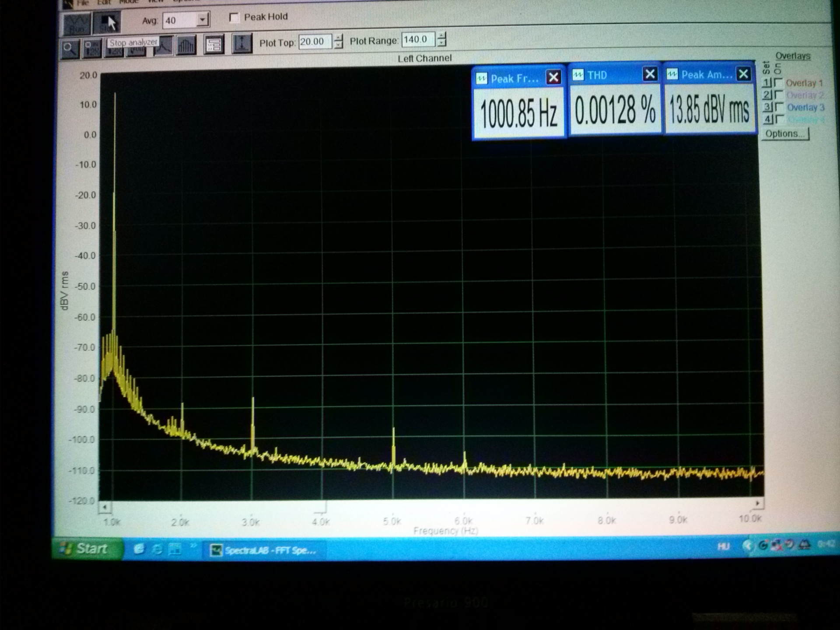Open the Avg dropdown list
840x630 pixels.
tap(202, 20)
